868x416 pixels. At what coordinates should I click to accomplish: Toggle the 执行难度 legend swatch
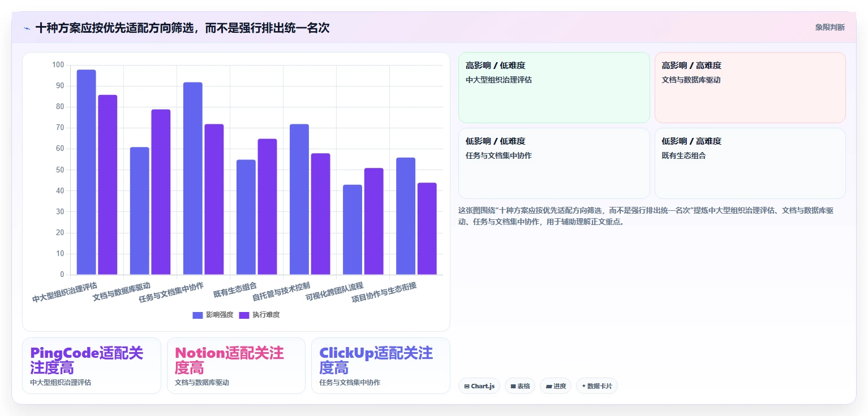pos(244,315)
